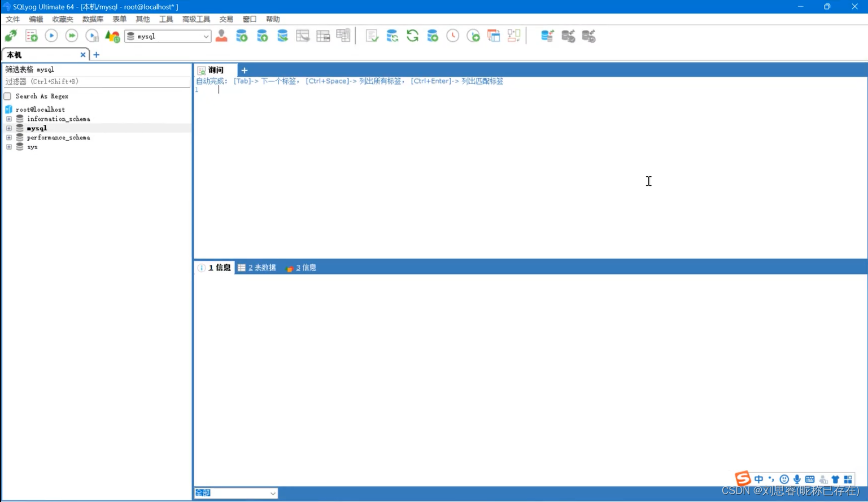Image resolution: width=868 pixels, height=502 pixels.
Task: Open the 收藏夹 menu
Action: click(x=63, y=19)
